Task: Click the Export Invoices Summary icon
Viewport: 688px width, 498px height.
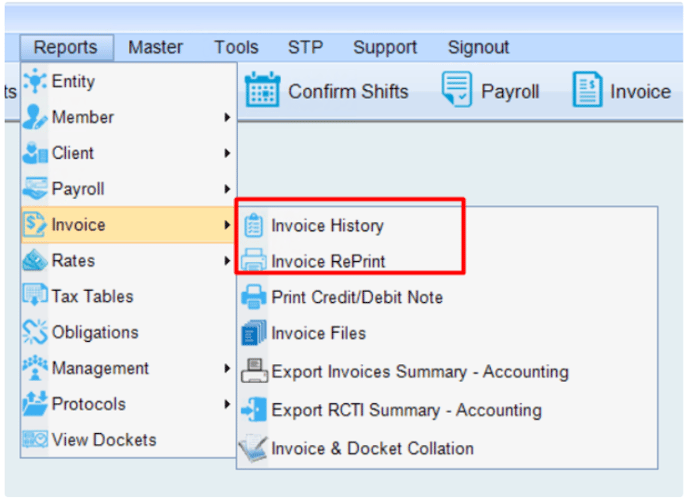Action: click(x=254, y=371)
